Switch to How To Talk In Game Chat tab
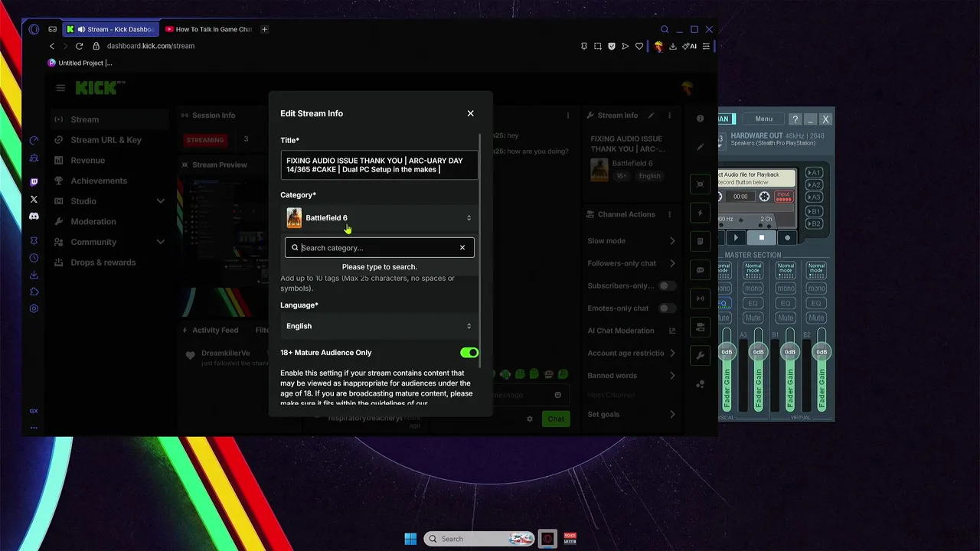Image resolution: width=980 pixels, height=551 pixels. tap(209, 29)
